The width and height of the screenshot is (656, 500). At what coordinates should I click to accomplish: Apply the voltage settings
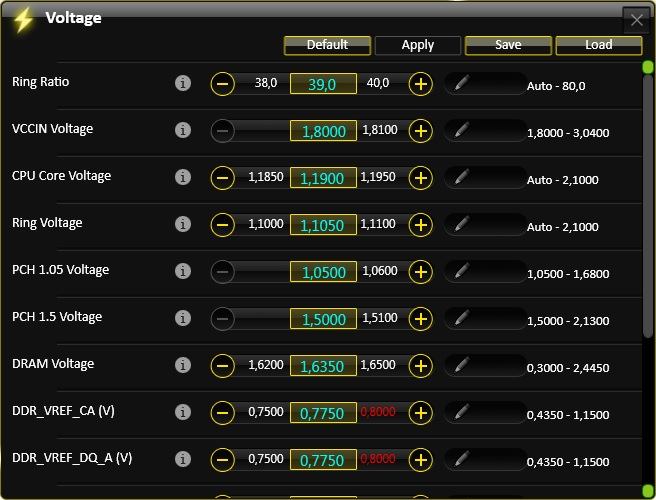tap(418, 45)
